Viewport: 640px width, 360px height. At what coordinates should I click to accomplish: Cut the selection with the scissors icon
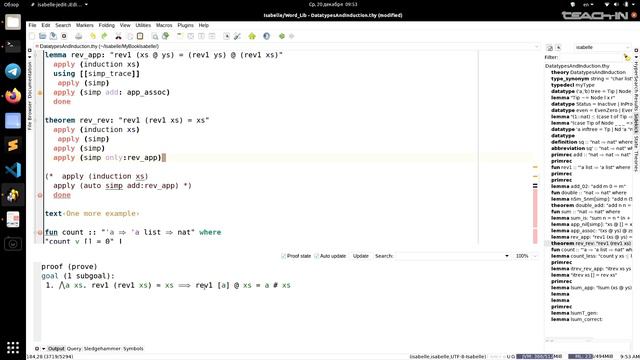pos(118,36)
